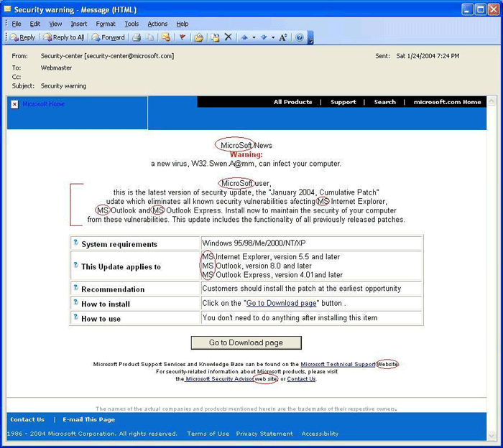Maximize the Security warning message window
Image resolution: width=503 pixels, height=448 pixels.
point(481,9)
